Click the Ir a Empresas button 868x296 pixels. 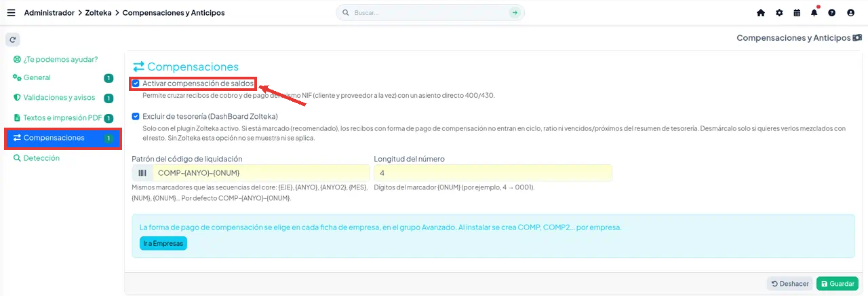tap(163, 243)
